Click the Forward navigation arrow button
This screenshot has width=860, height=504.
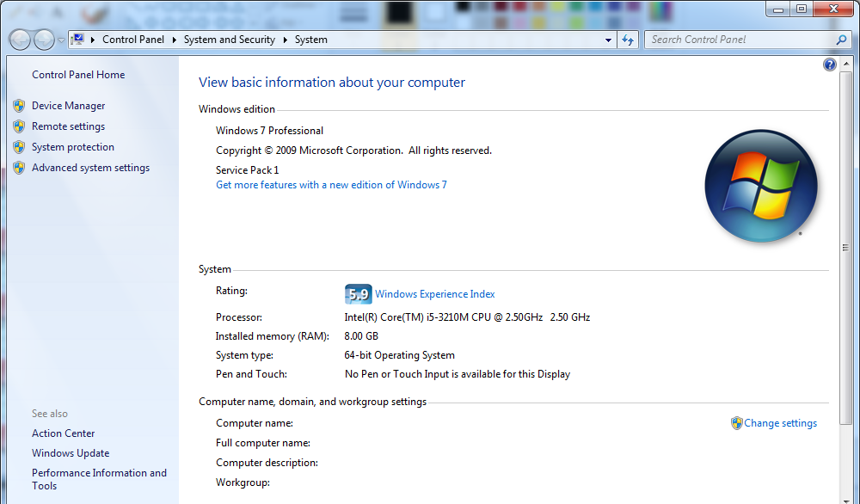click(43, 40)
